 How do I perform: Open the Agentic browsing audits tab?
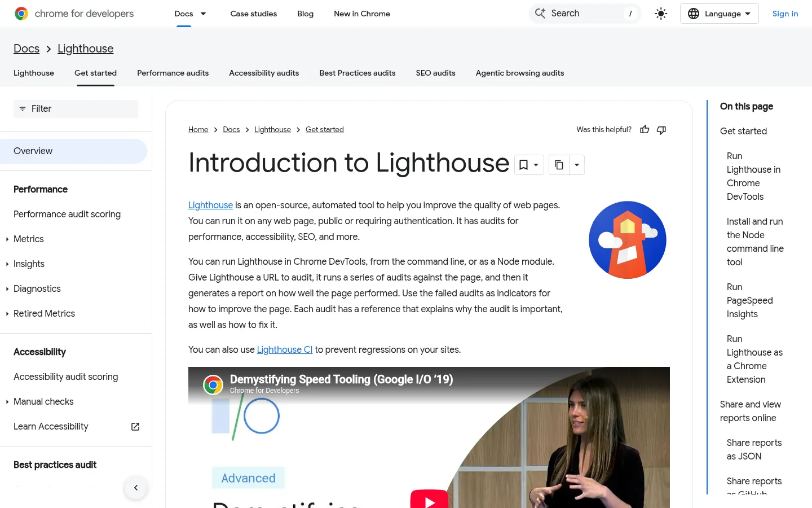520,73
